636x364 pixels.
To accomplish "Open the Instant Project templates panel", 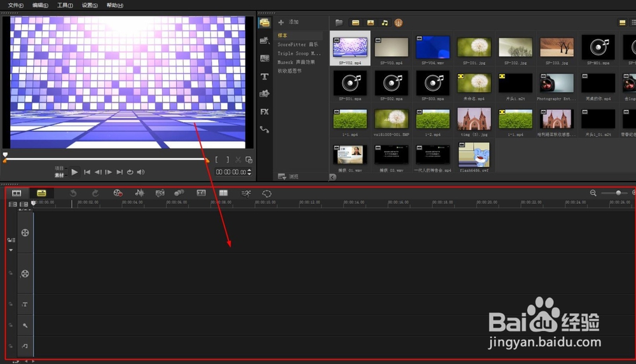I will click(x=265, y=41).
